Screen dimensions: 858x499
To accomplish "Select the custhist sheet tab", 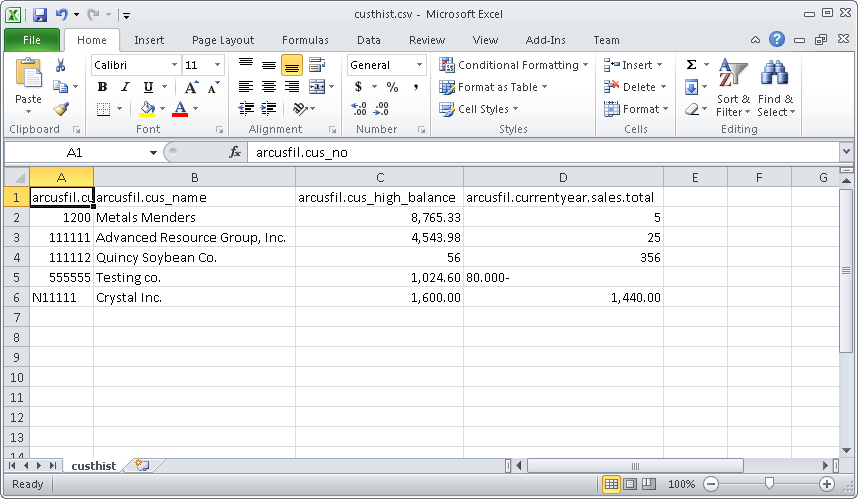I will 94,466.
